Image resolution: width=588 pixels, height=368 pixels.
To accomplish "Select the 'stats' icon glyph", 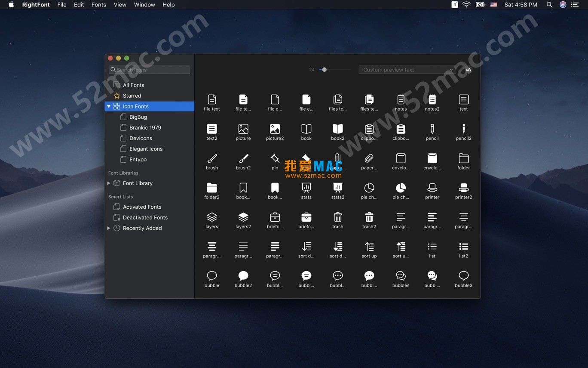I will click(306, 188).
